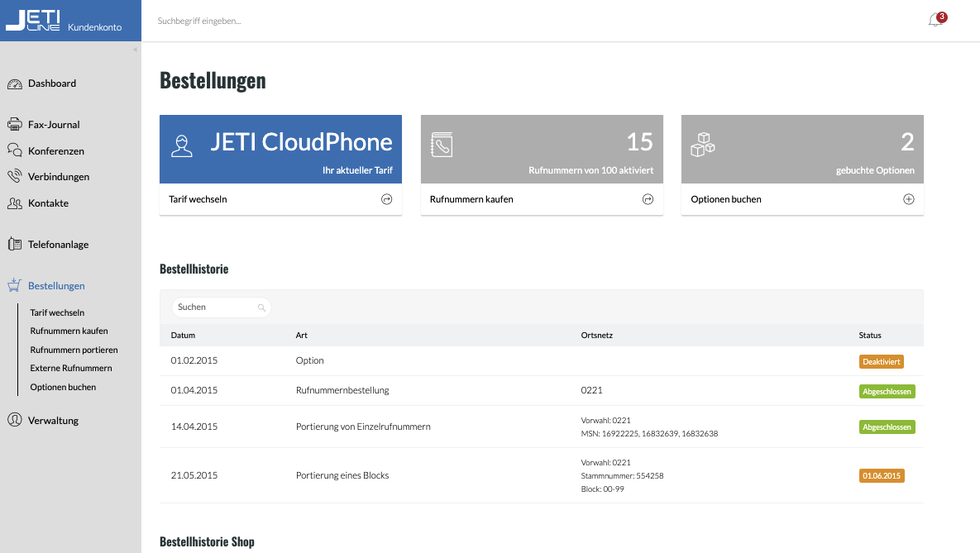Open Tarif wechseln submenu item
The height and width of the screenshot is (553, 980).
click(57, 312)
